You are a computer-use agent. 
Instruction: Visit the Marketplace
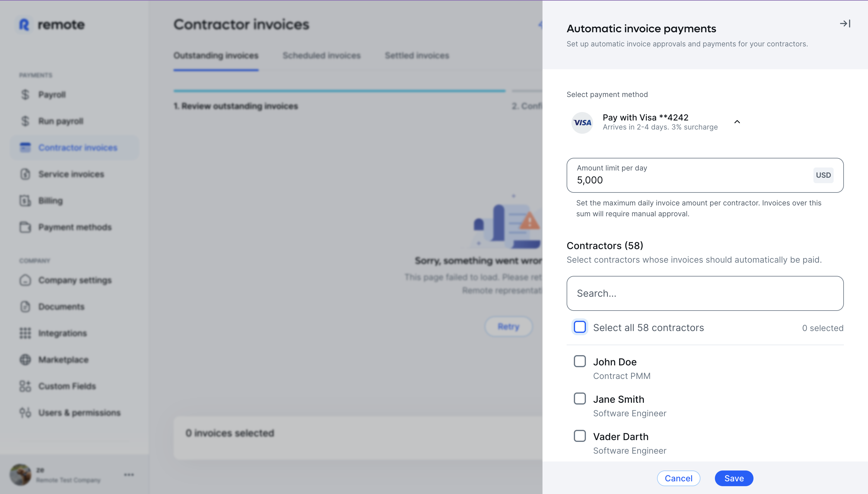pyautogui.click(x=64, y=359)
